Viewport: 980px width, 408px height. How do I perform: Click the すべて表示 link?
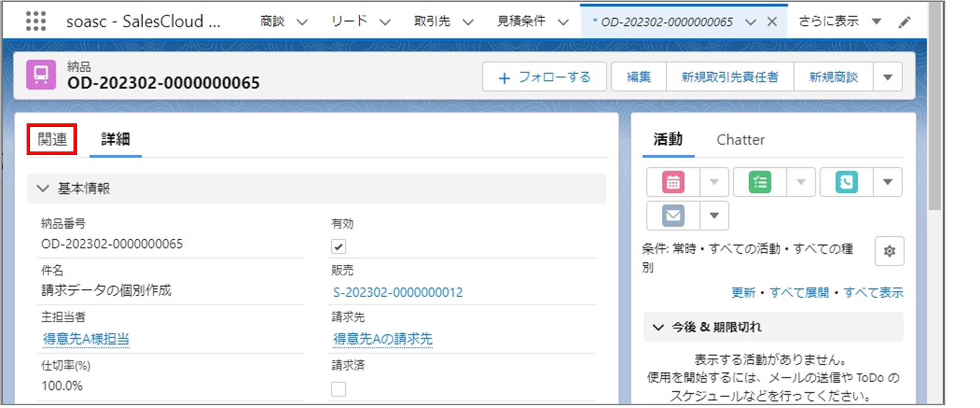pos(873,292)
